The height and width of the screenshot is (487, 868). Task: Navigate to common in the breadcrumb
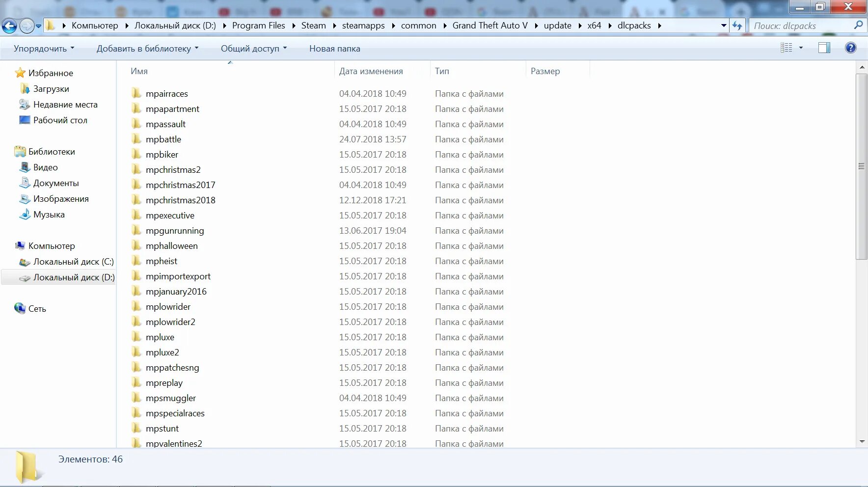(418, 26)
